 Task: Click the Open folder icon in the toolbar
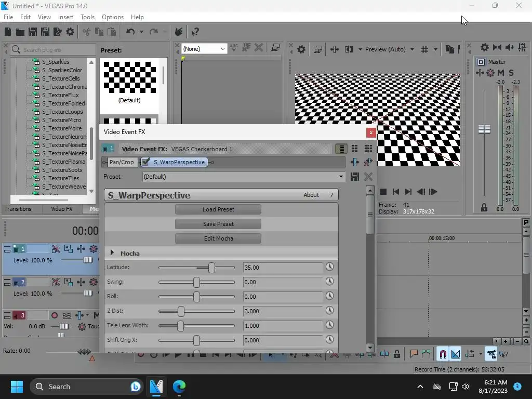click(x=20, y=32)
